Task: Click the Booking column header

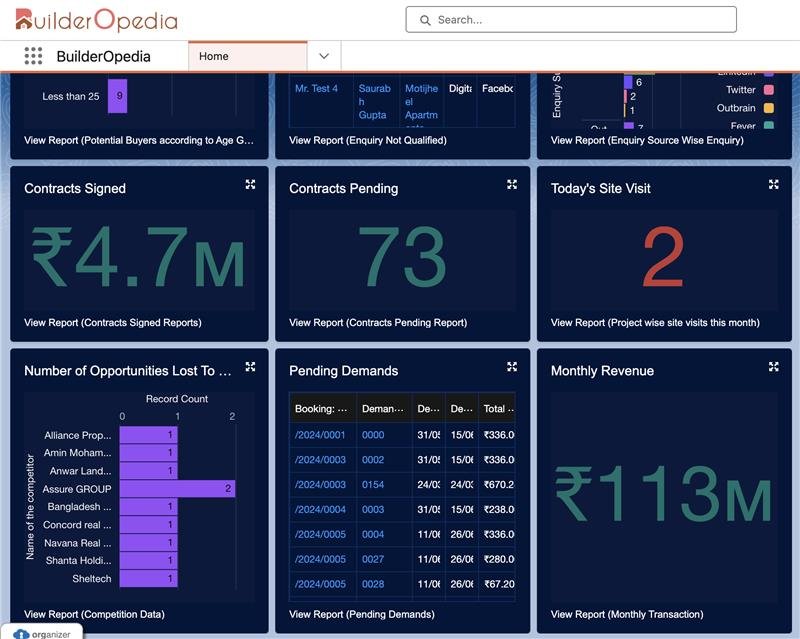Action: pos(323,409)
